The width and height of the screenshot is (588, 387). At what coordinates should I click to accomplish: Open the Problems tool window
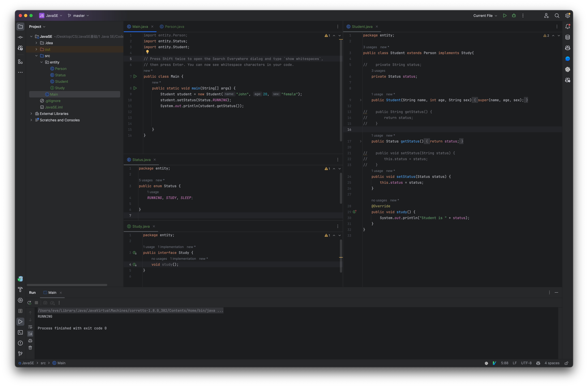pyautogui.click(x=20, y=343)
